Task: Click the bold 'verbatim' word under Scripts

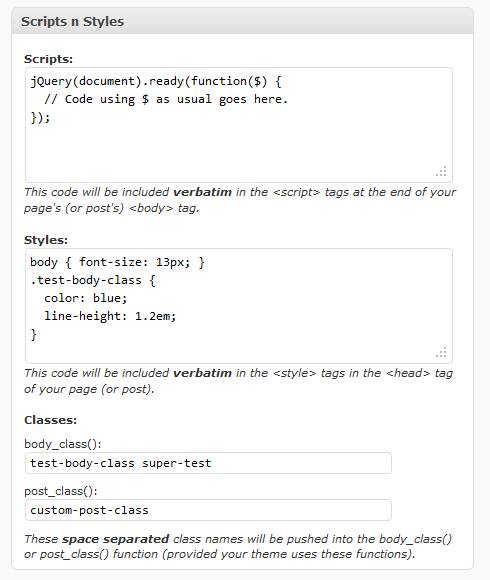Action: pyautogui.click(x=202, y=192)
